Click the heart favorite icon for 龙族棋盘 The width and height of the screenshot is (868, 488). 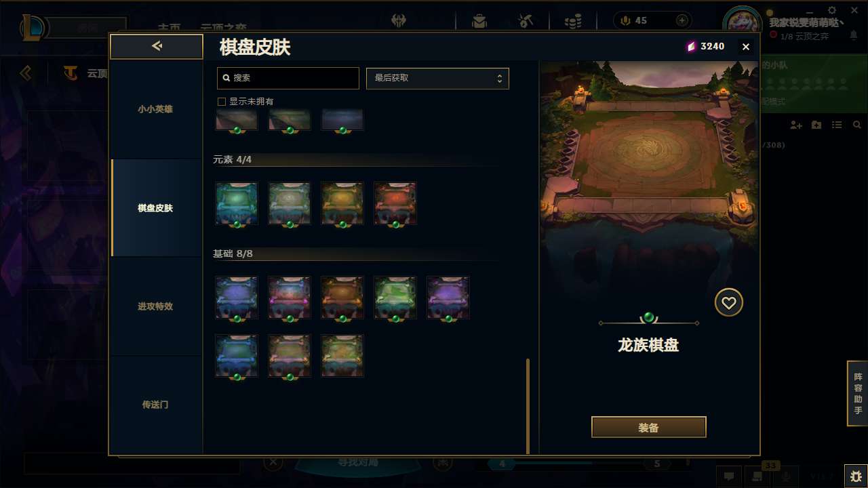729,303
